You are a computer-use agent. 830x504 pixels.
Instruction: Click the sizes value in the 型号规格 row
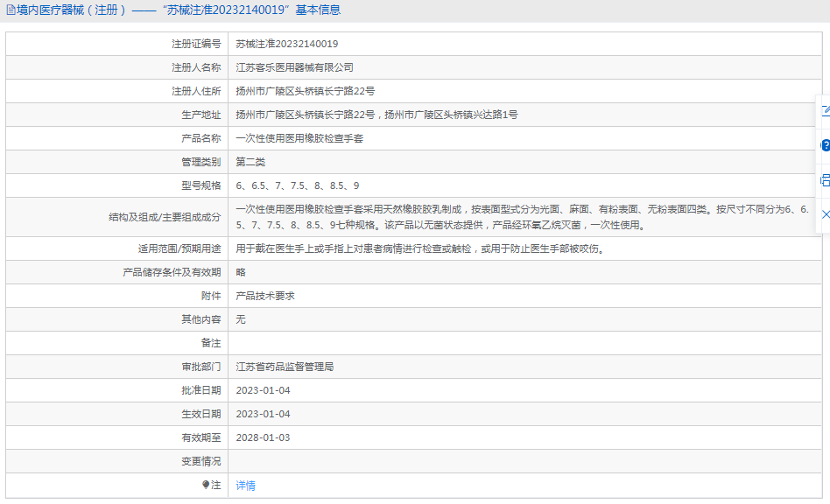tap(298, 185)
